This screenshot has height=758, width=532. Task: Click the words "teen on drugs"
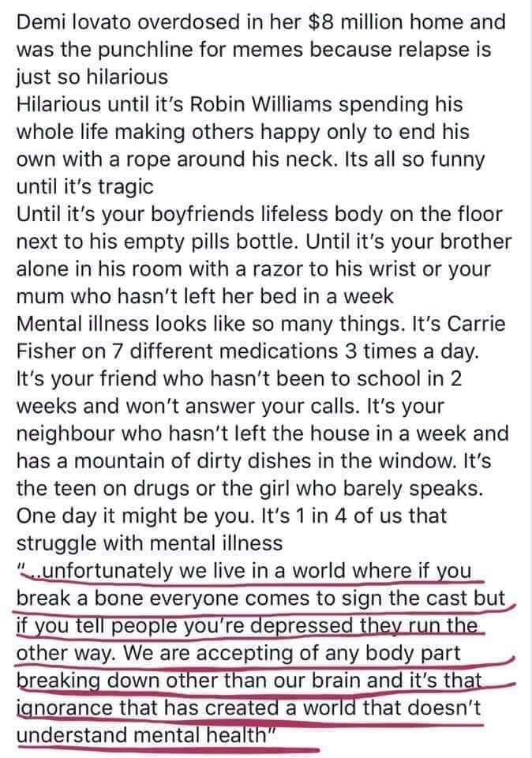click(x=104, y=488)
